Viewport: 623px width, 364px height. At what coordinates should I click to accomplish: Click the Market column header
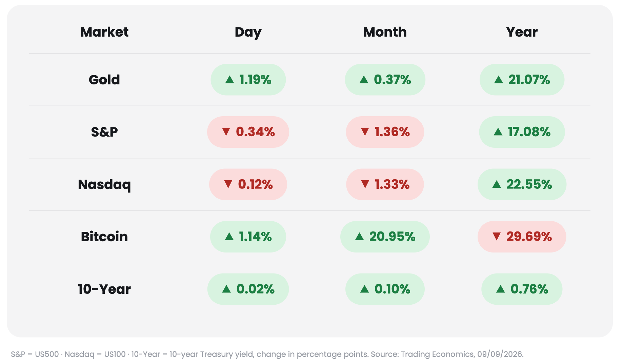click(x=104, y=32)
